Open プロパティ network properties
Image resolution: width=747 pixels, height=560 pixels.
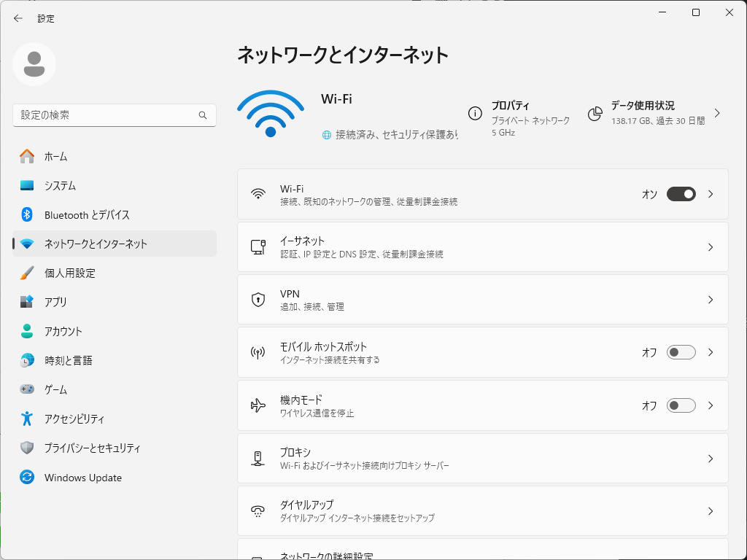(x=519, y=119)
